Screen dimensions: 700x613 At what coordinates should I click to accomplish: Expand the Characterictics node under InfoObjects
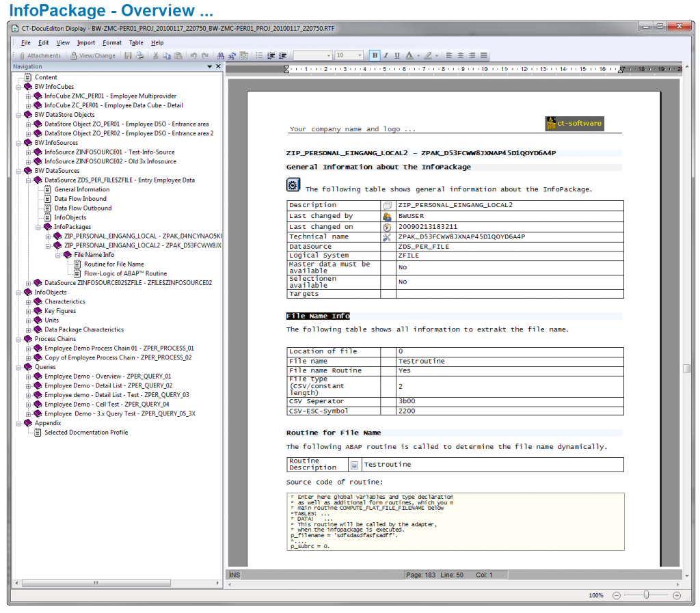coord(29,301)
